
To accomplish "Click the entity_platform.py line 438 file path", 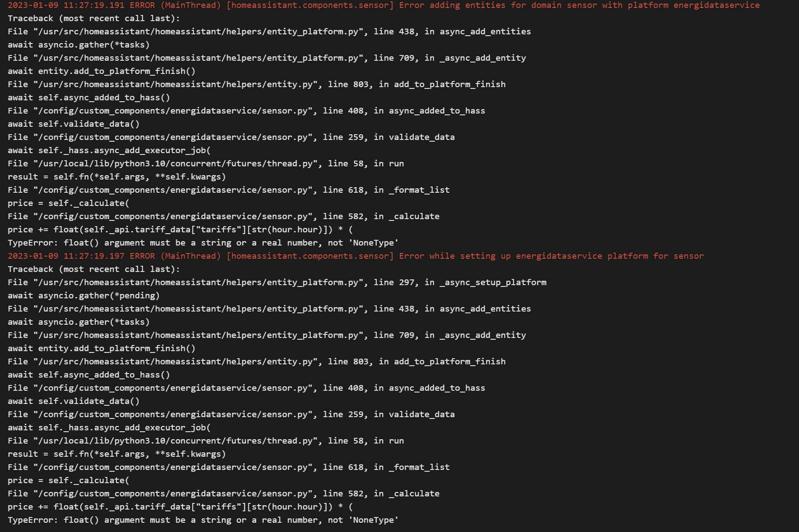I will pos(269,31).
